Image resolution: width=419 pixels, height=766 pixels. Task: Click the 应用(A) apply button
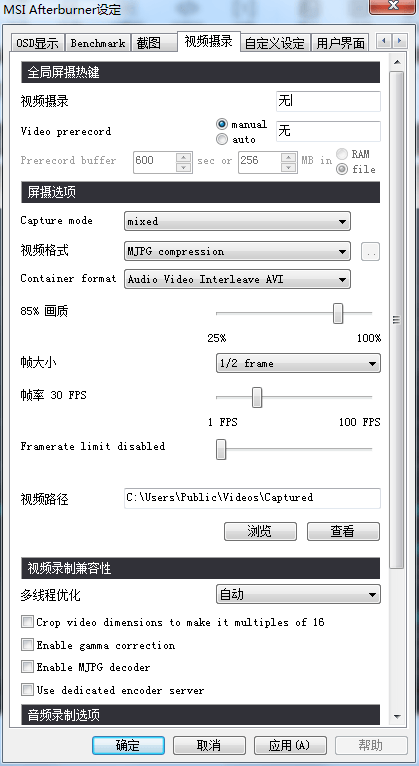290,745
